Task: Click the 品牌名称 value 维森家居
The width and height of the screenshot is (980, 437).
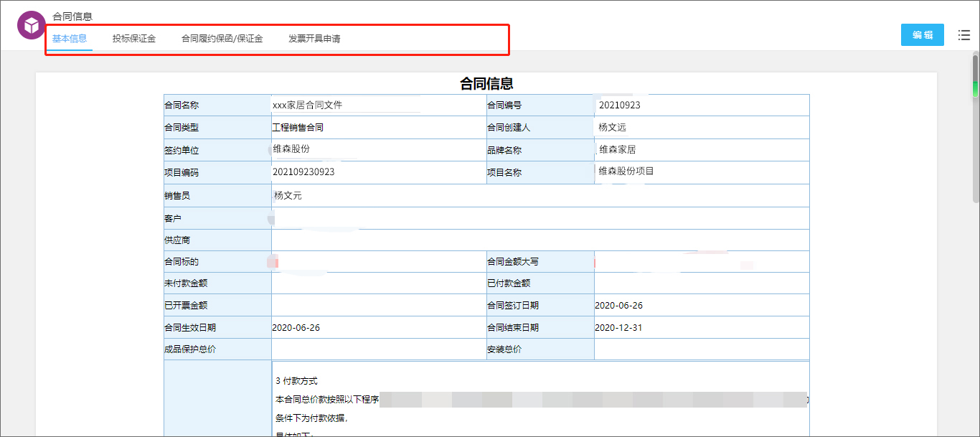Action: point(617,150)
